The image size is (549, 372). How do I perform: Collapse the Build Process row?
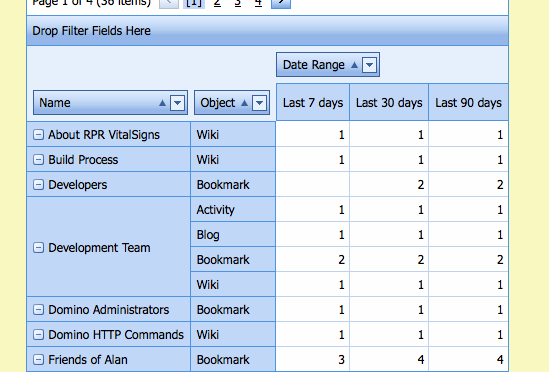(38, 160)
